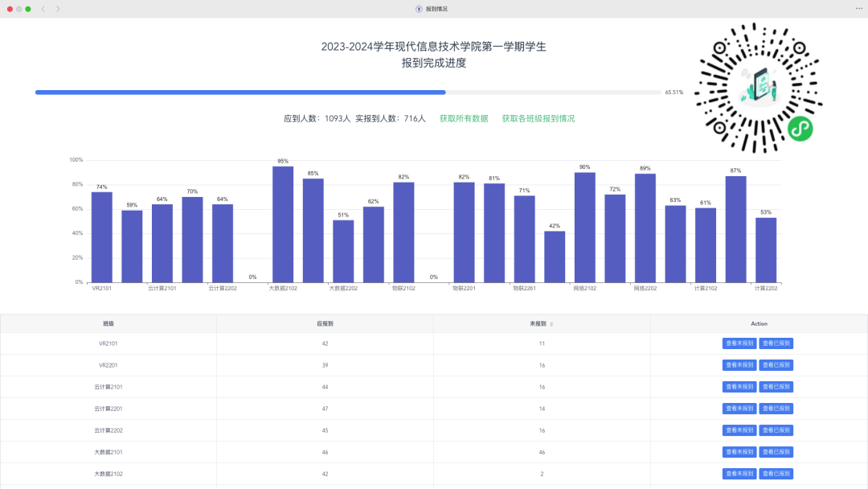This screenshot has height=489, width=868.
Task: Click 查看未报到 for 云计算2101 row
Action: click(x=739, y=387)
